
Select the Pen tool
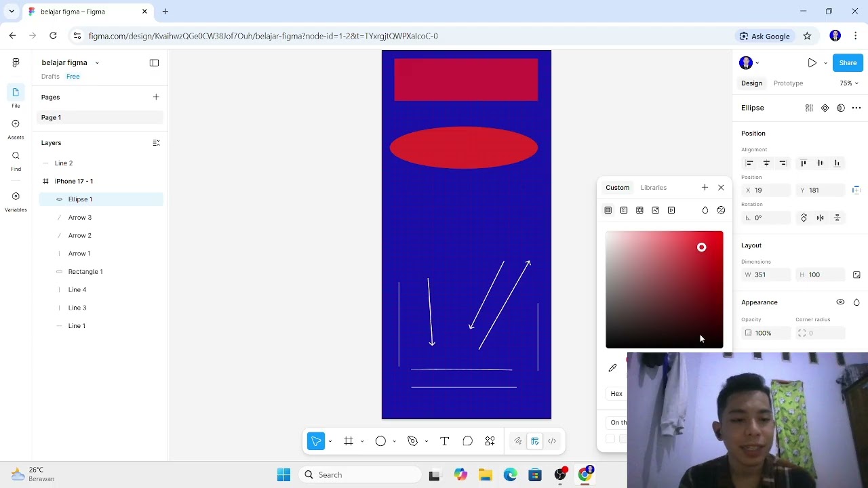(412, 441)
